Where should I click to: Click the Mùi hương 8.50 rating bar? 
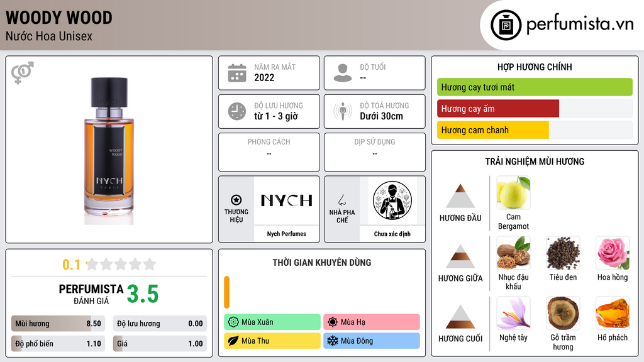click(58, 324)
